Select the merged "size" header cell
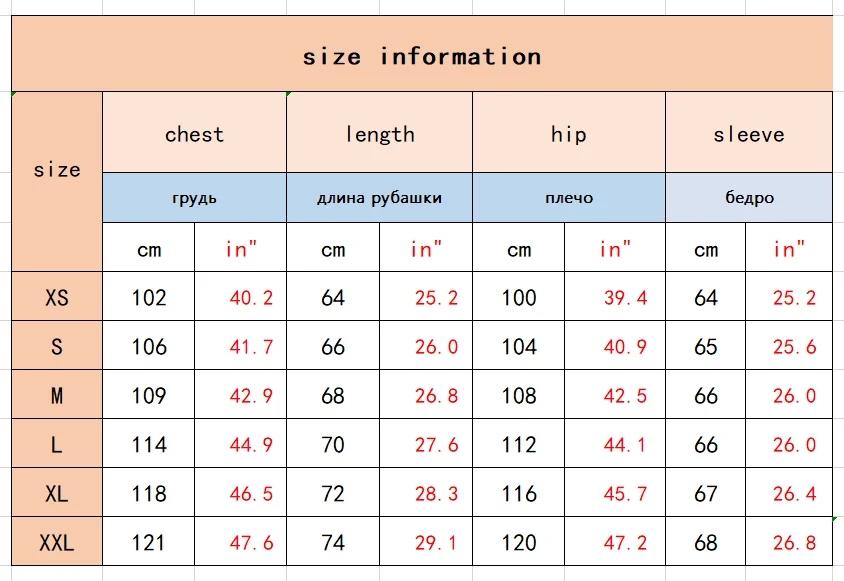844x581 pixels. tap(57, 171)
